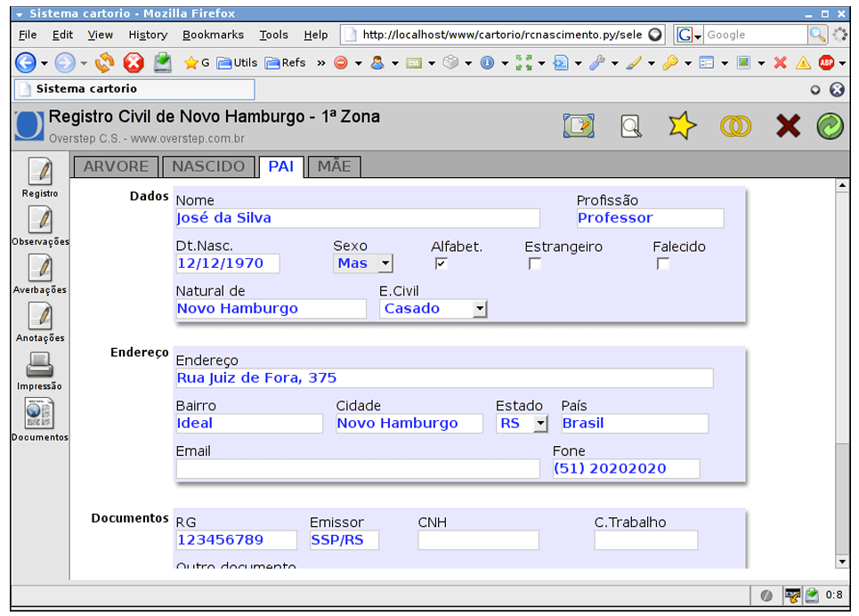Click the green refresh arrow icon

(830, 126)
